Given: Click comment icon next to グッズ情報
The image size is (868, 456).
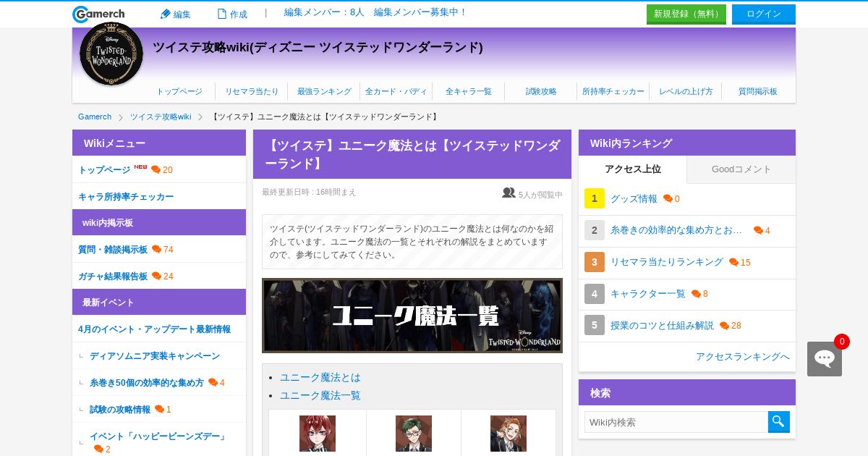Looking at the screenshot, I should [668, 198].
